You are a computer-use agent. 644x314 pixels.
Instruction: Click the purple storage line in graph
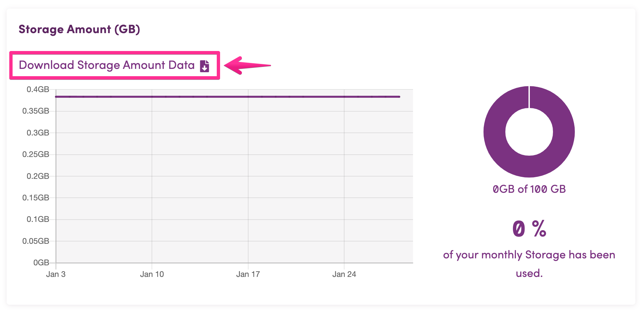coord(228,97)
